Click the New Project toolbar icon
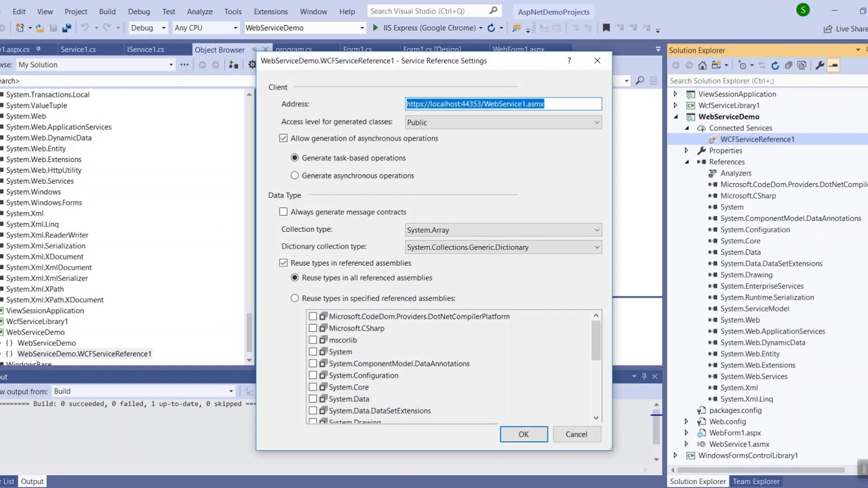Image resolution: width=868 pixels, height=488 pixels. [20, 28]
